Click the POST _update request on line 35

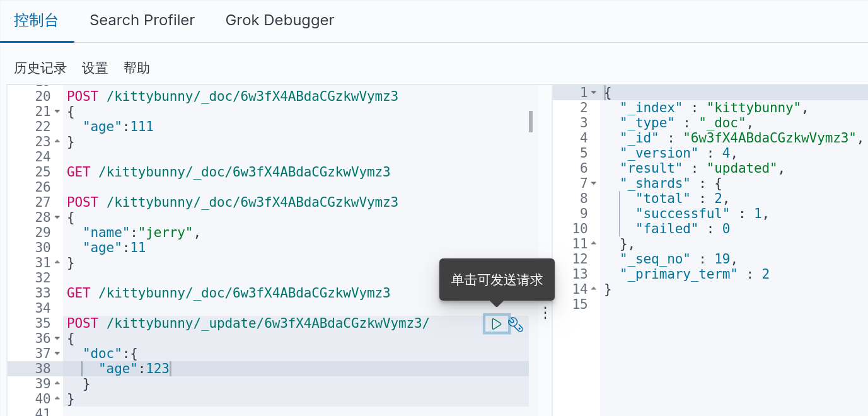coord(248,323)
